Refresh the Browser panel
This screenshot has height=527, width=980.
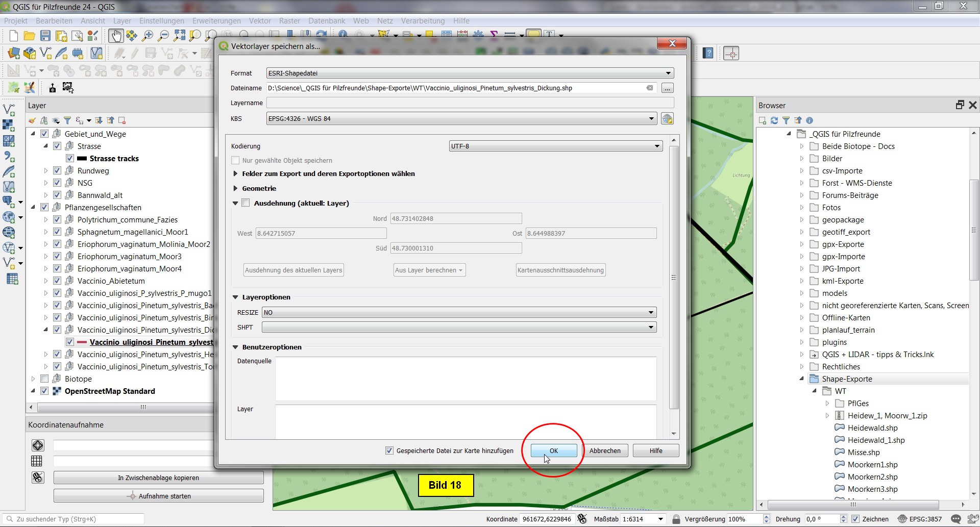pos(774,120)
